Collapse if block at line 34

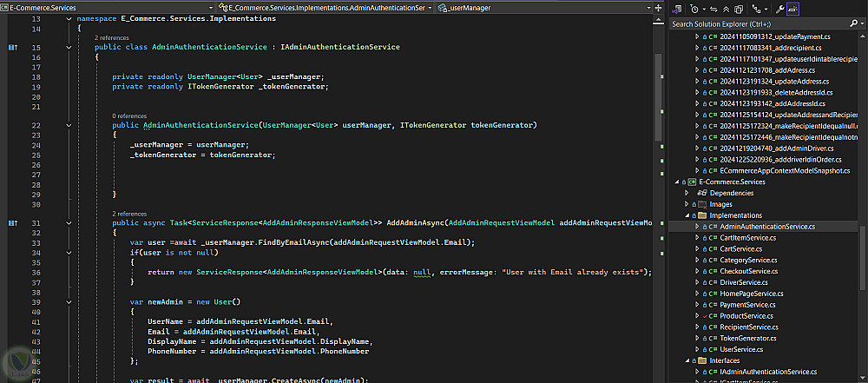69,253
